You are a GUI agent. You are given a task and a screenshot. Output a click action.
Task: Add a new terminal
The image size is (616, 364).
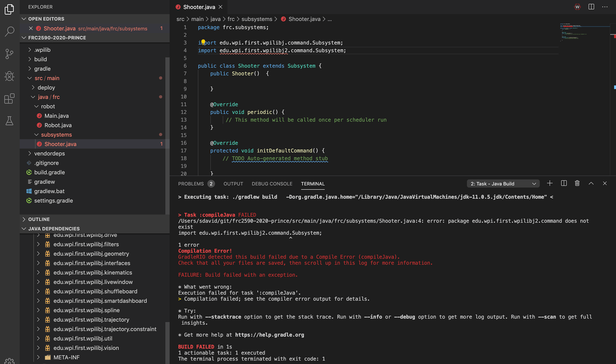click(549, 183)
